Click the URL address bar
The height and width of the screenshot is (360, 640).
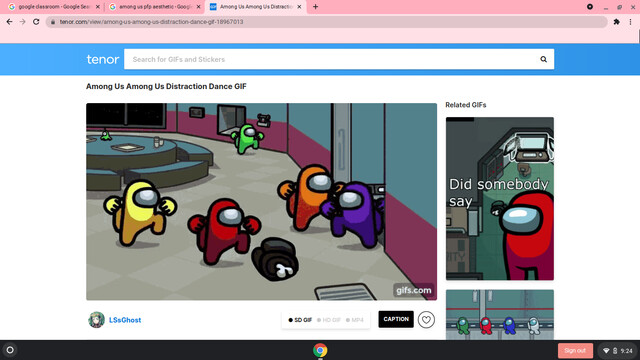(x=327, y=22)
